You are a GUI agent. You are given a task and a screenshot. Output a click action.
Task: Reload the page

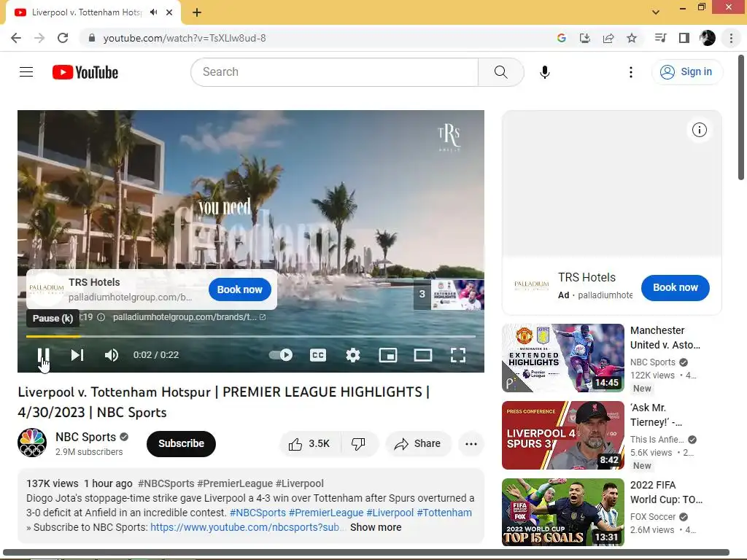click(63, 38)
